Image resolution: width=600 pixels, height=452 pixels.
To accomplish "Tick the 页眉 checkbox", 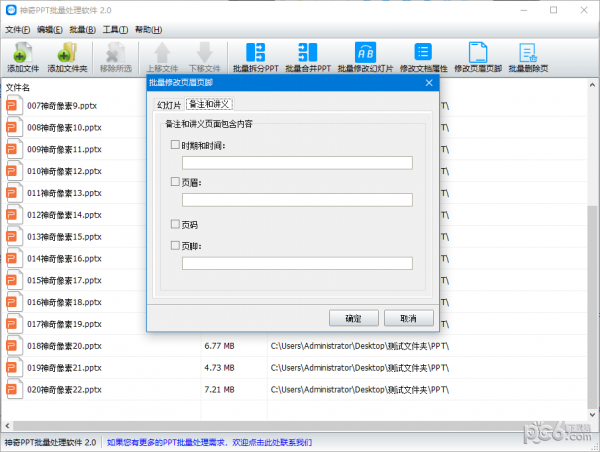I will (176, 182).
